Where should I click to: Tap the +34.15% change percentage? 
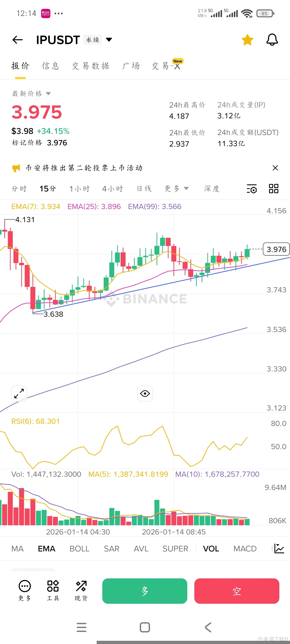pyautogui.click(x=53, y=131)
